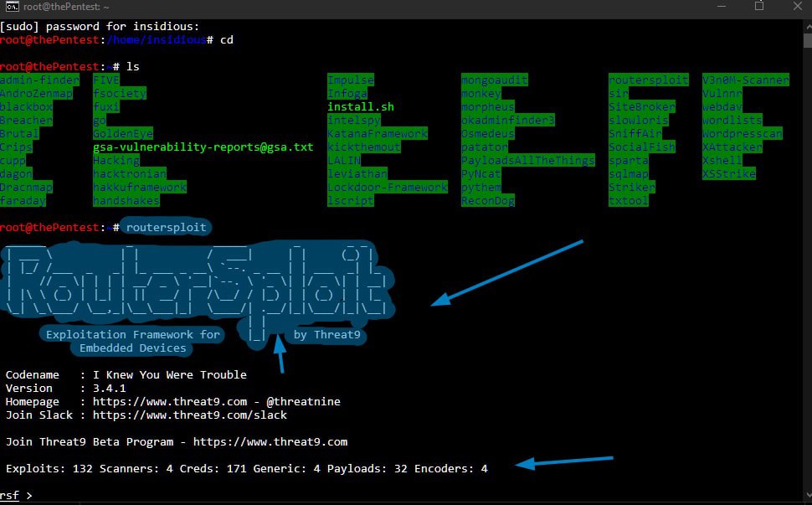Viewport: 812px width, 505px height.
Task: Select the XAttacker directory name
Action: [732, 147]
